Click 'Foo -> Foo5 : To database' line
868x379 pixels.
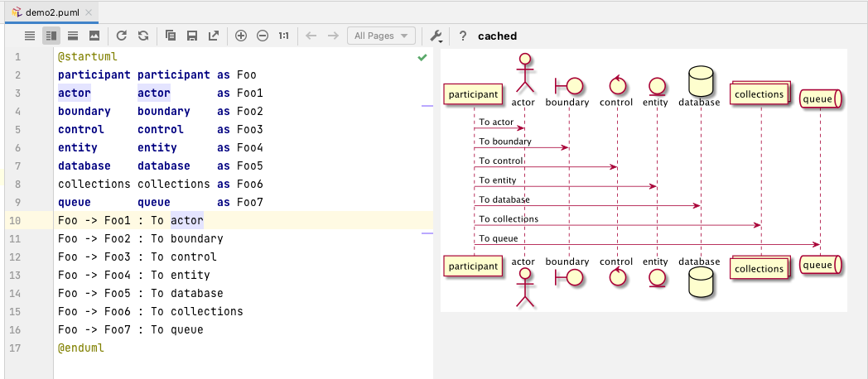tap(141, 293)
